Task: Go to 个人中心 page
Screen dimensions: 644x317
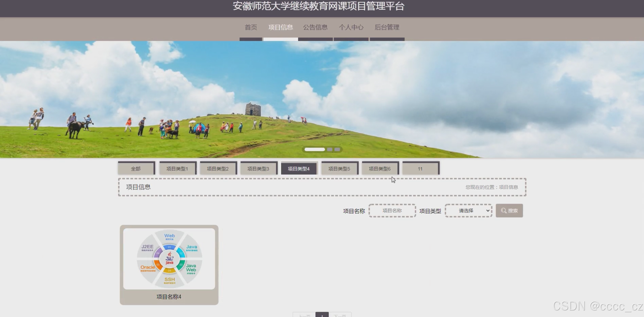Action: tap(351, 27)
